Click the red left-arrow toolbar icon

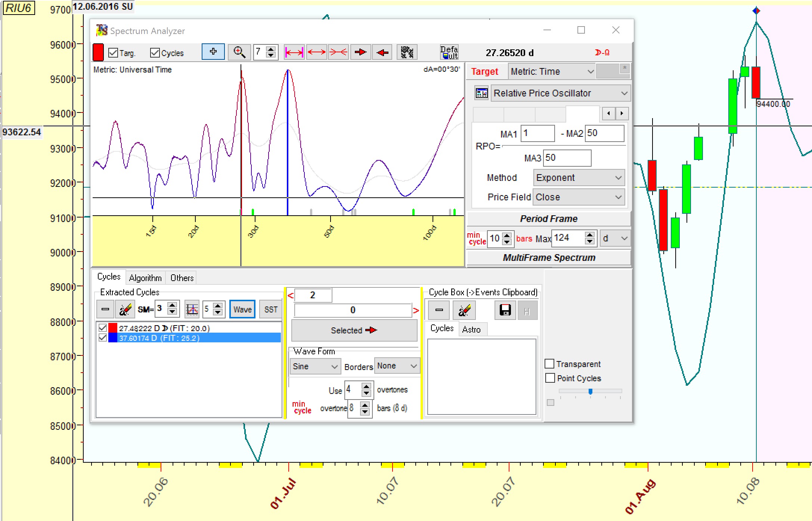coord(382,52)
